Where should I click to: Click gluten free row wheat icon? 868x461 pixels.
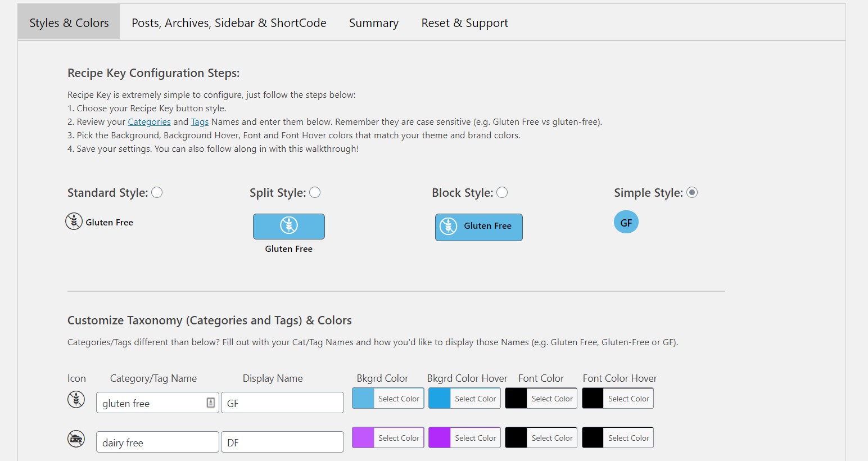(x=76, y=400)
